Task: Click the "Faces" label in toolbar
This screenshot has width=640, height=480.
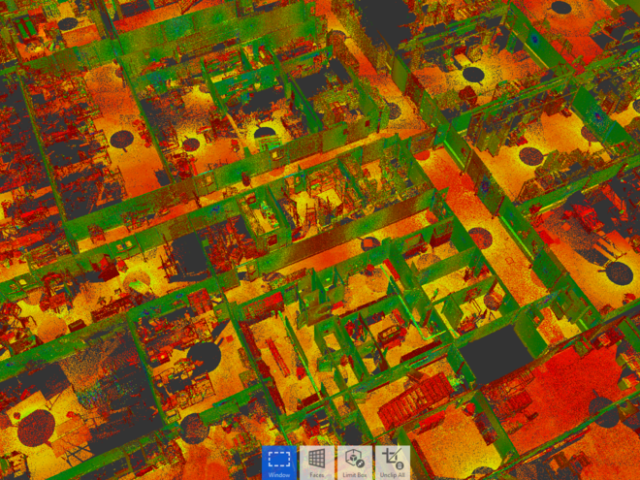Action: coord(316,475)
